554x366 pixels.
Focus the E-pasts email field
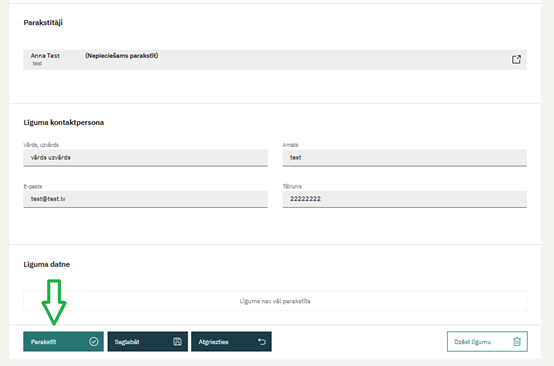146,199
